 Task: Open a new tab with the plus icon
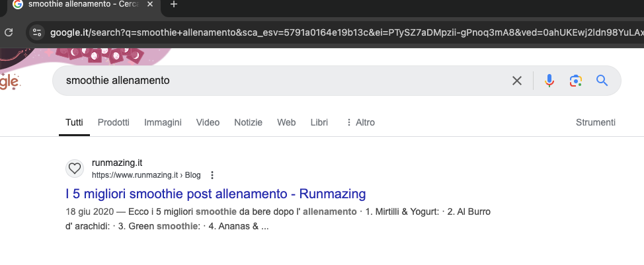[174, 5]
